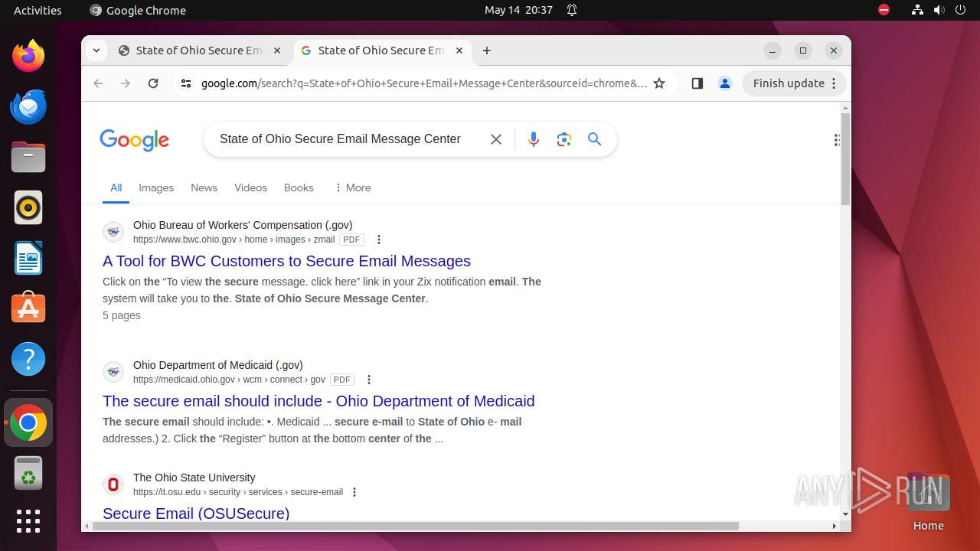Open the power menu in top bar
This screenshot has height=551, width=980.
(961, 10)
